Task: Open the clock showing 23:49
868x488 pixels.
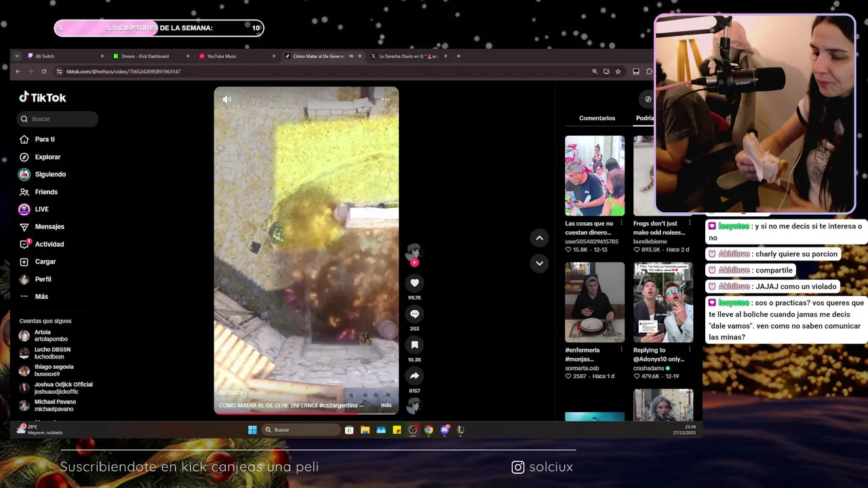Action: pos(684,430)
